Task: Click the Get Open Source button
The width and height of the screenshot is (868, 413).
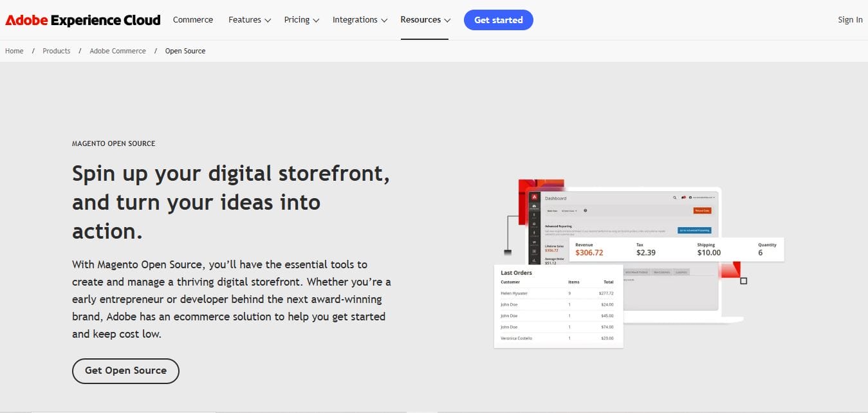Action: (125, 371)
